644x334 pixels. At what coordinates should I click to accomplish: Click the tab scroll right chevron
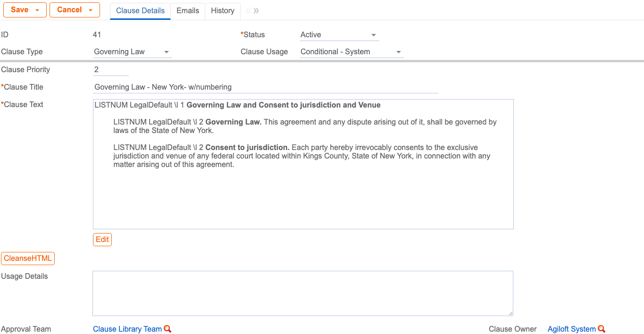(256, 11)
